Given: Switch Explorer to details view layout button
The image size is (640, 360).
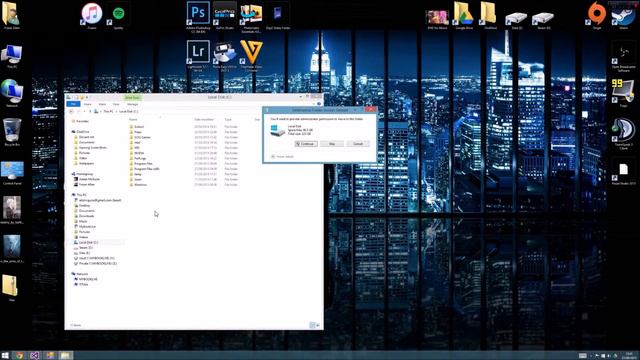Looking at the screenshot, I should 312,325.
